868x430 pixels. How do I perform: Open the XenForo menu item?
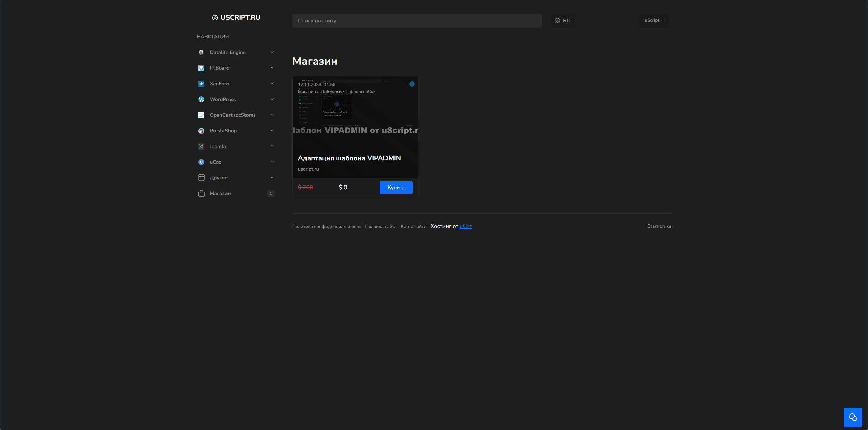(x=236, y=84)
